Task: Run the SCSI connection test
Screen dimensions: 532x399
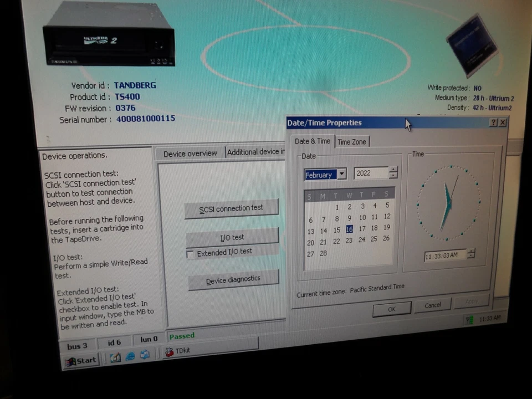Action: click(231, 208)
